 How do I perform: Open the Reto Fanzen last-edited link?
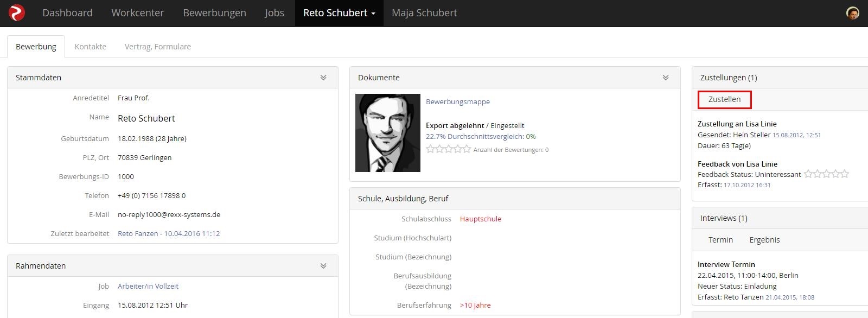[169, 233]
